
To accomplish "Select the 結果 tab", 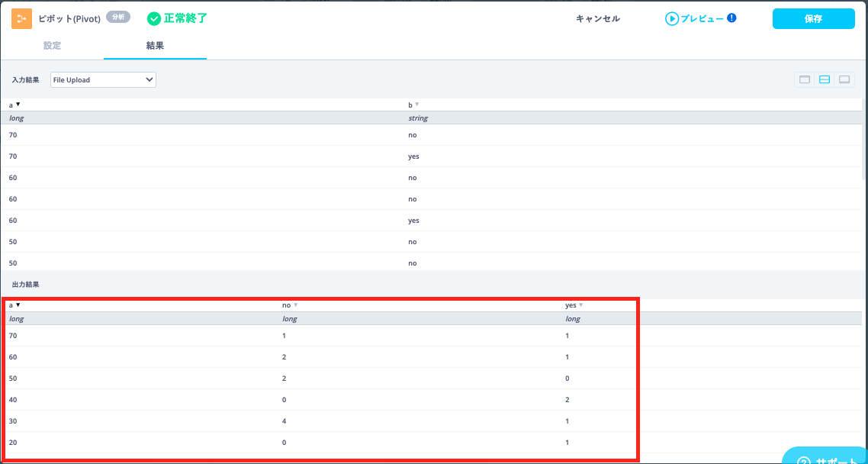I will point(155,46).
